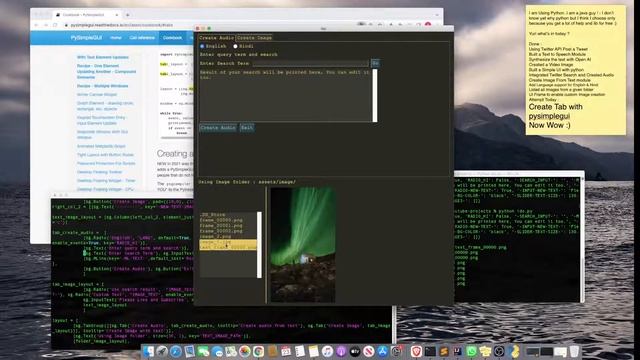Click the image file list scrollbar
The image size is (640, 360).
pos(259,245)
